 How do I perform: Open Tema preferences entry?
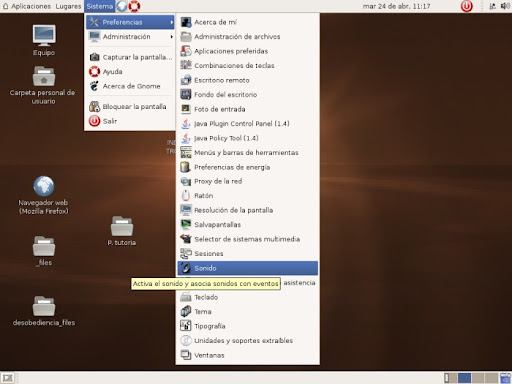[248, 311]
